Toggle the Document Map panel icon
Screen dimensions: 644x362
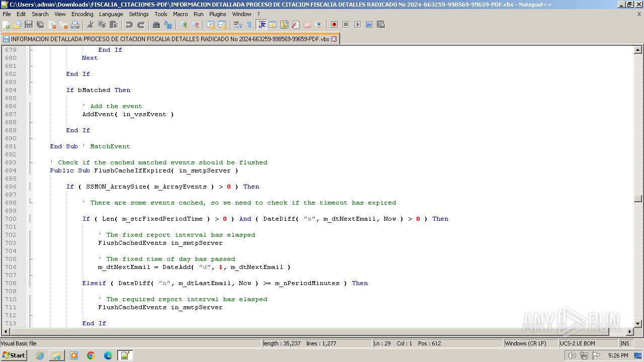coord(284,25)
